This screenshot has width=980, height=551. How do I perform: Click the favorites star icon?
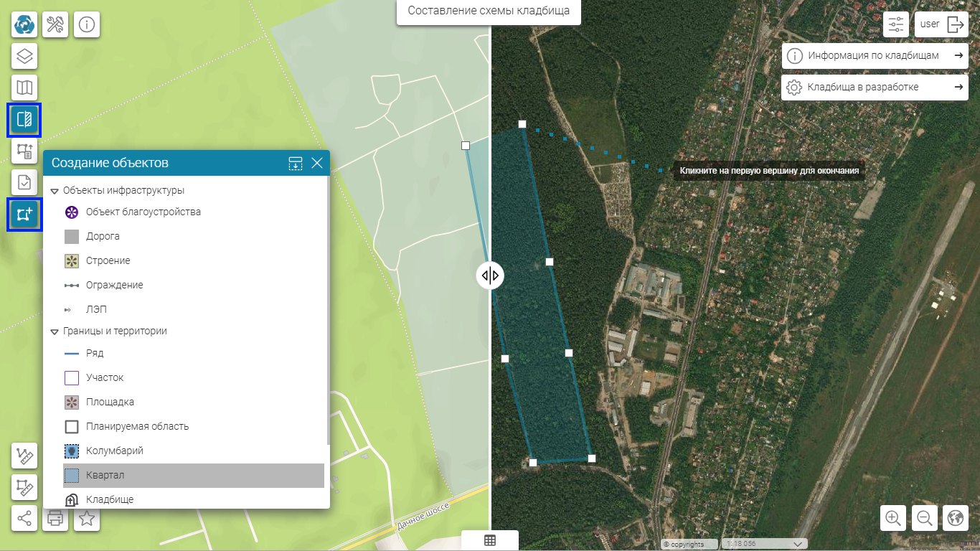tap(87, 518)
